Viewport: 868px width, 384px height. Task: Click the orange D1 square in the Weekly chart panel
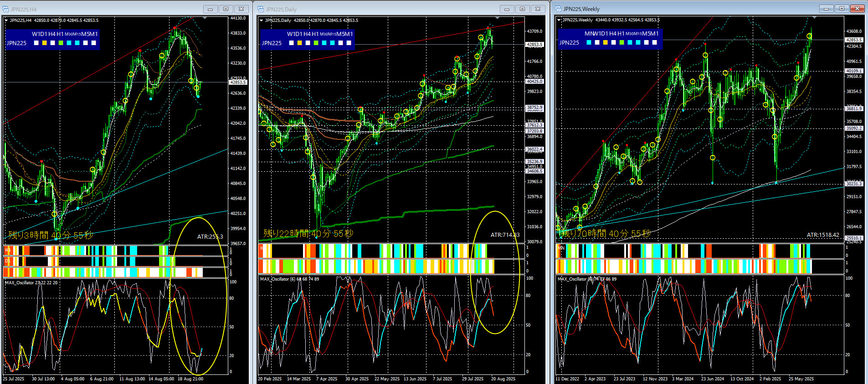(606, 42)
